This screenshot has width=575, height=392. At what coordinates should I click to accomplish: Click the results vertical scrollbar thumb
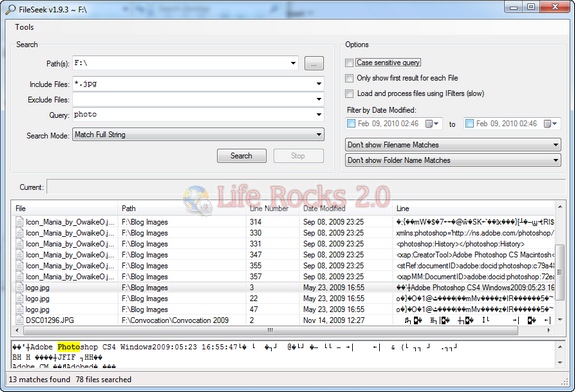point(560,272)
